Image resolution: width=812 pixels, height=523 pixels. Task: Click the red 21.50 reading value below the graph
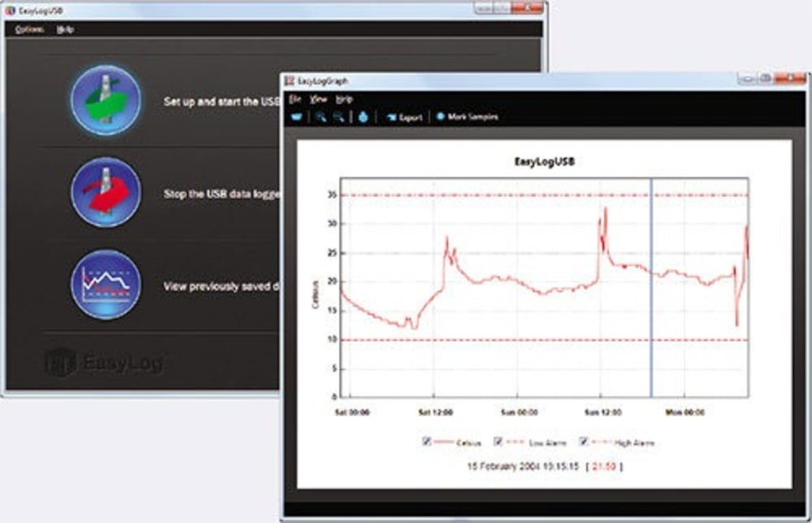(x=604, y=466)
